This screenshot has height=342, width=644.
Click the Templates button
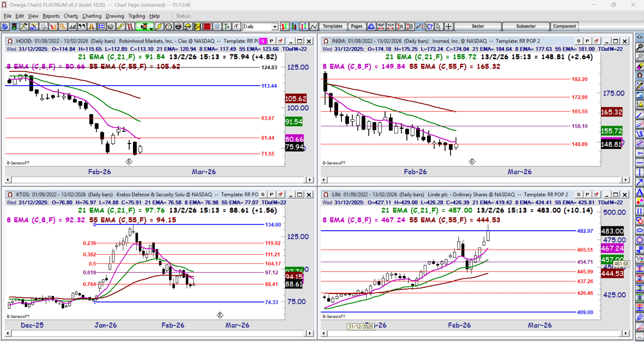pyautogui.click(x=332, y=26)
